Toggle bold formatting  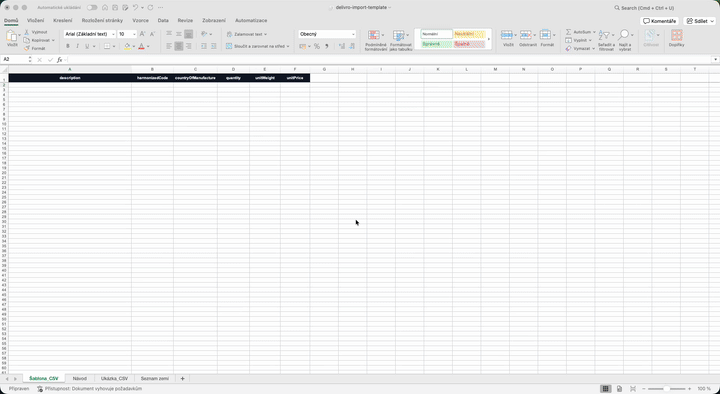68,46
